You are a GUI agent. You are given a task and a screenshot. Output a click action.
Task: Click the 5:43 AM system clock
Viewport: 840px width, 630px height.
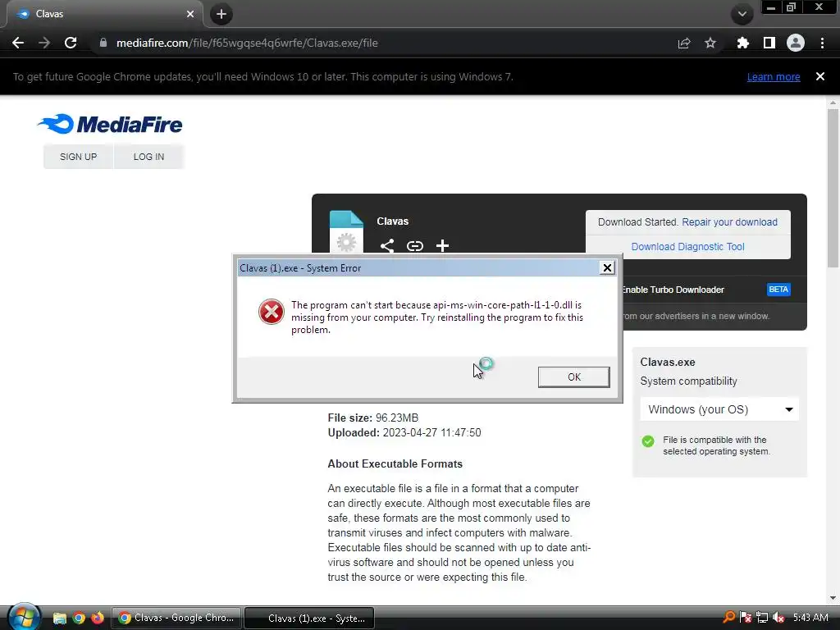(810, 618)
